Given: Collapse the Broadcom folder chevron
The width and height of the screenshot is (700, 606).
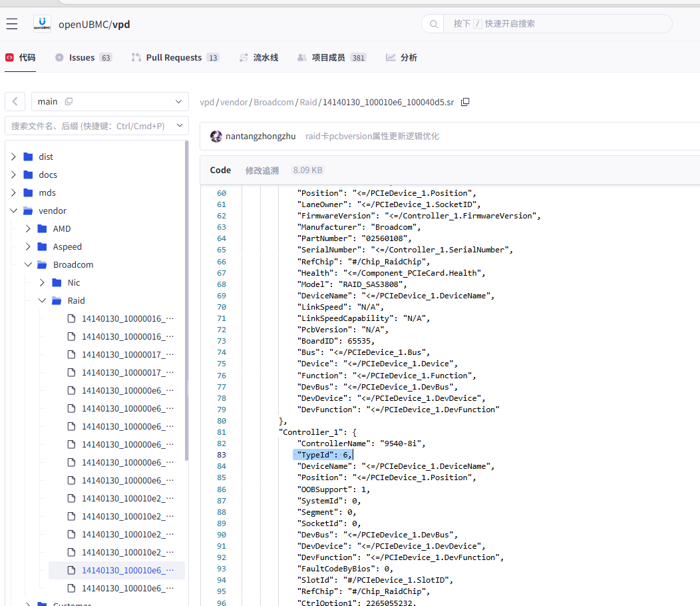Looking at the screenshot, I should point(28,264).
